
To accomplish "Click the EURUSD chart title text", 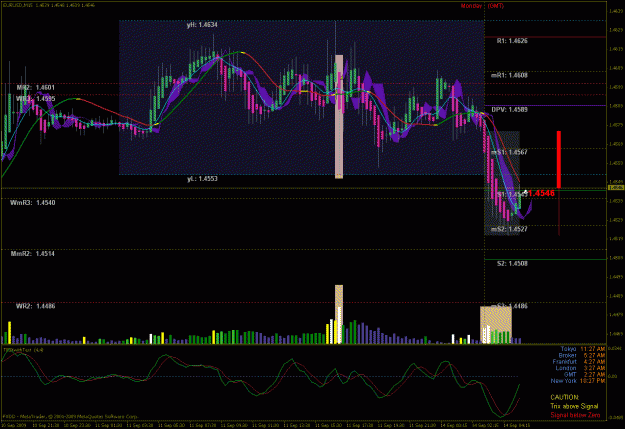I will 49,5.
